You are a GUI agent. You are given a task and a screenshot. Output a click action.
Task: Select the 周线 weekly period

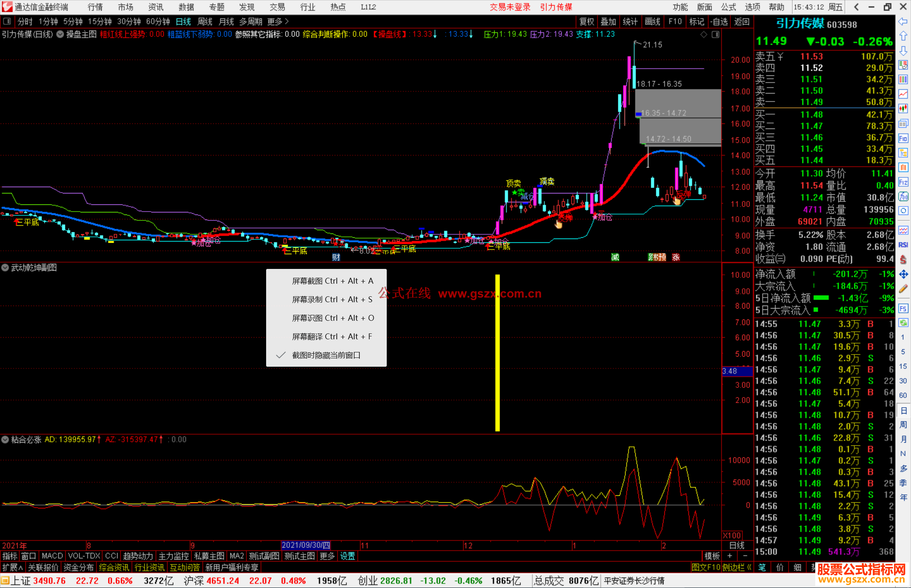pos(205,21)
